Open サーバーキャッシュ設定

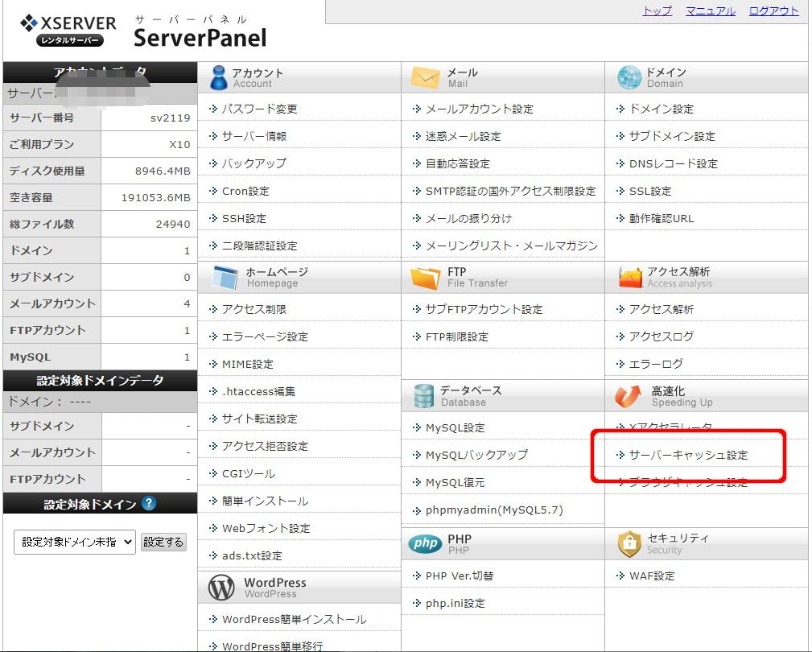(688, 456)
